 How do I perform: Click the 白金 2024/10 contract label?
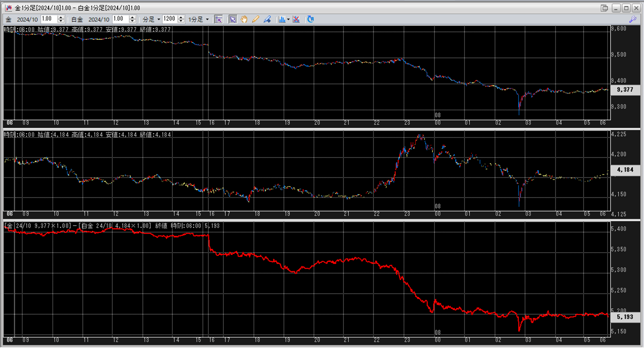click(x=93, y=19)
